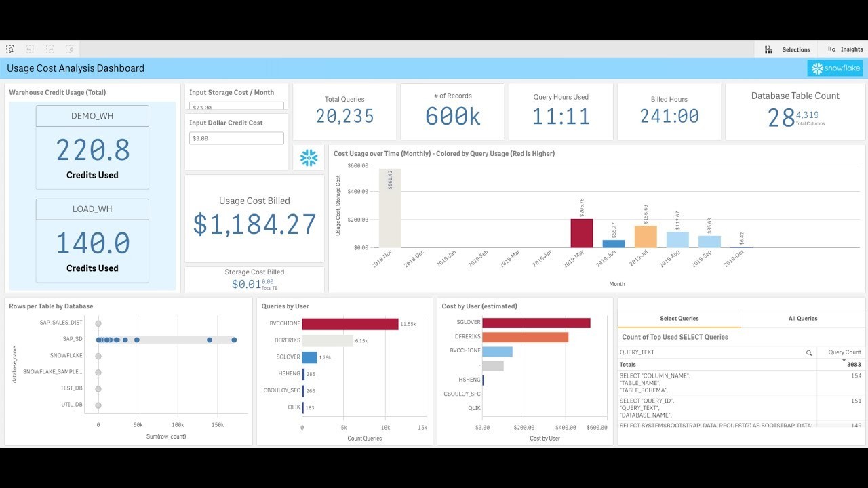Click the Input Storage Cost field
The width and height of the screenshot is (868, 488).
coord(237,106)
